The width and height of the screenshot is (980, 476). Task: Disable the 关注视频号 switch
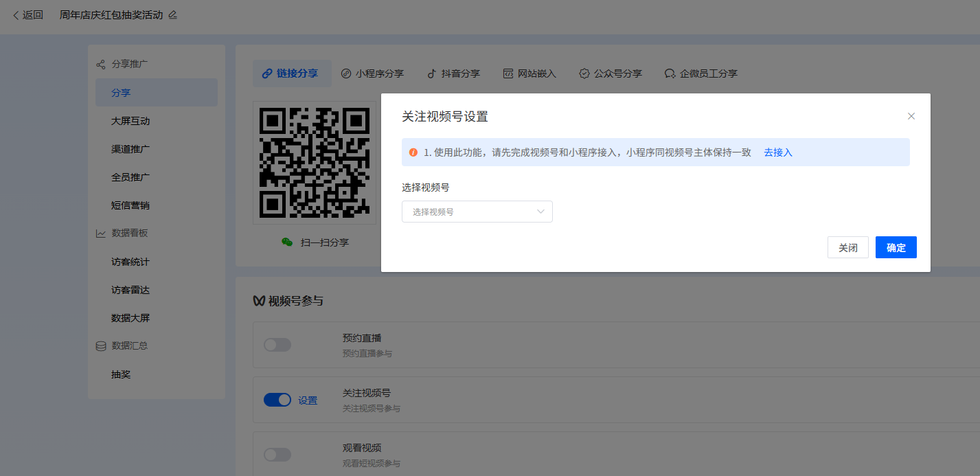pyautogui.click(x=277, y=400)
